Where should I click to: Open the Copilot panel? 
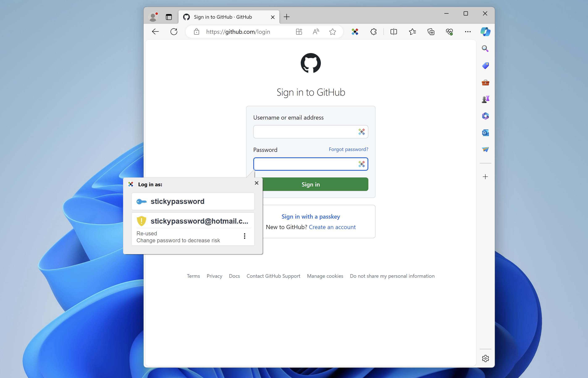[485, 32]
